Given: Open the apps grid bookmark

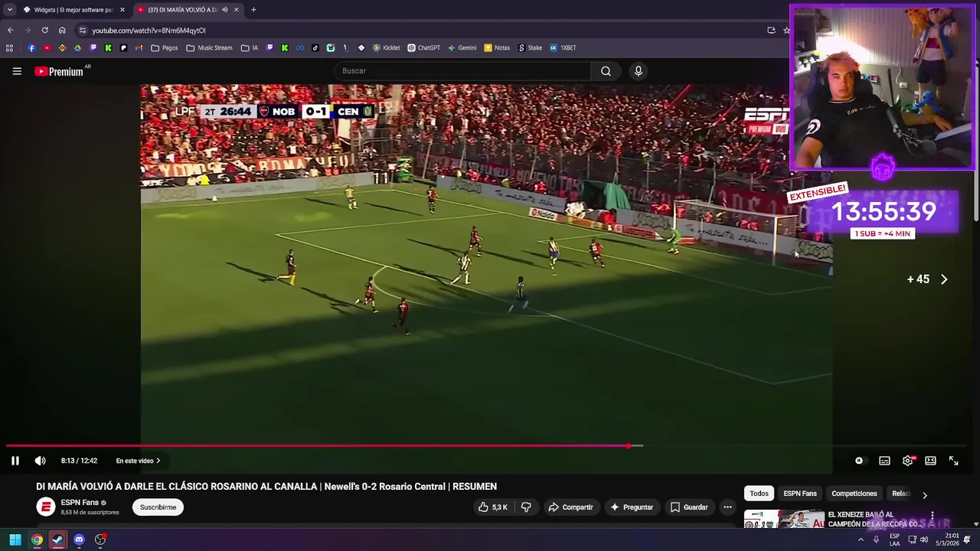Looking at the screenshot, I should pos(9,47).
